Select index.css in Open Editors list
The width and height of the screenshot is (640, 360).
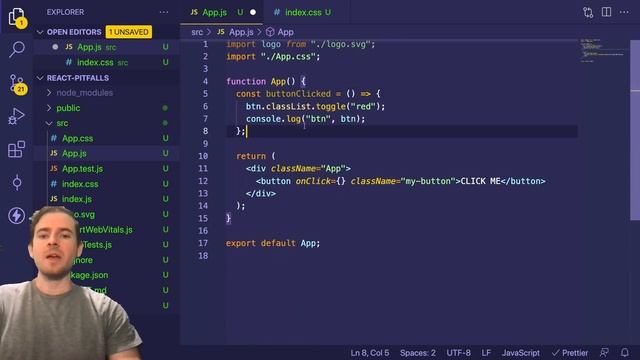pos(107,62)
